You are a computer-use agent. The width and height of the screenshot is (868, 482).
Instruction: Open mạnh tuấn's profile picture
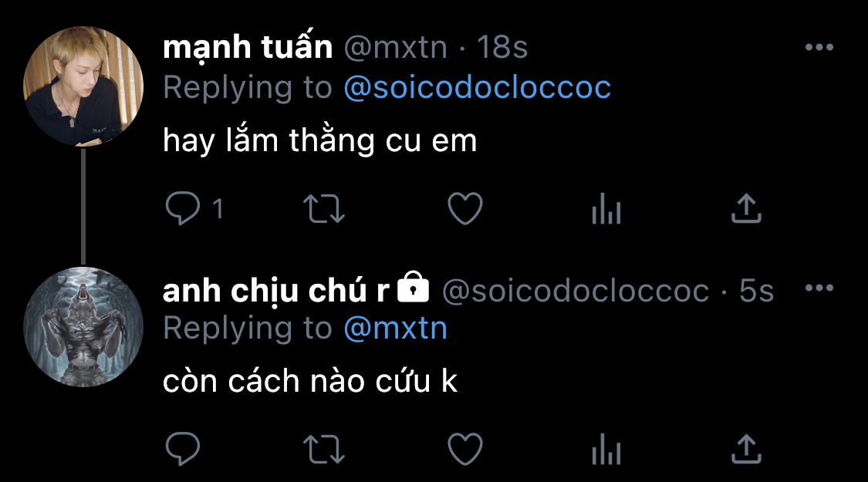[x=83, y=86]
